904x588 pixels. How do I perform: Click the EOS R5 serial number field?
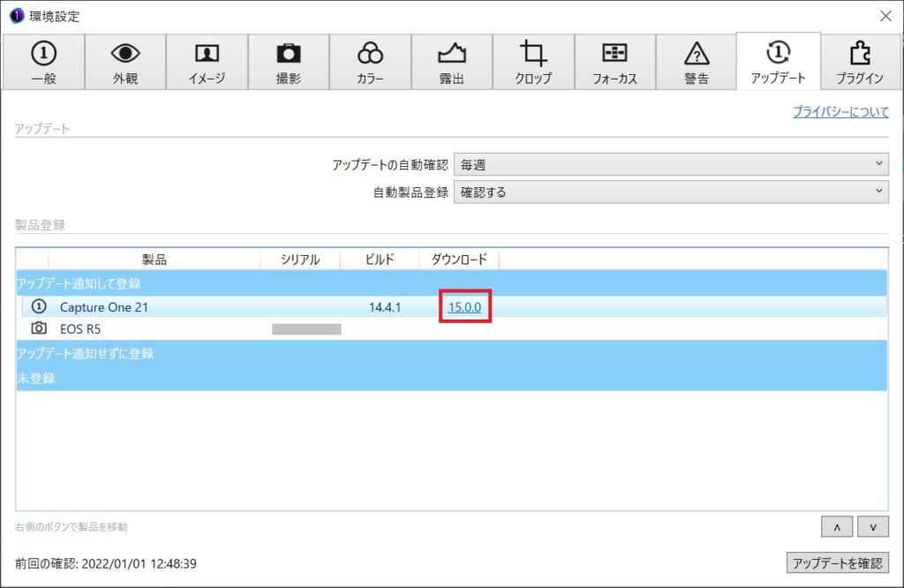click(x=306, y=329)
